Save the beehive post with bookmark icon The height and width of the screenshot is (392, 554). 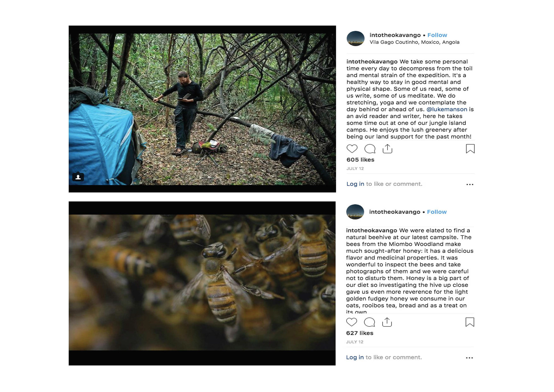tap(470, 322)
